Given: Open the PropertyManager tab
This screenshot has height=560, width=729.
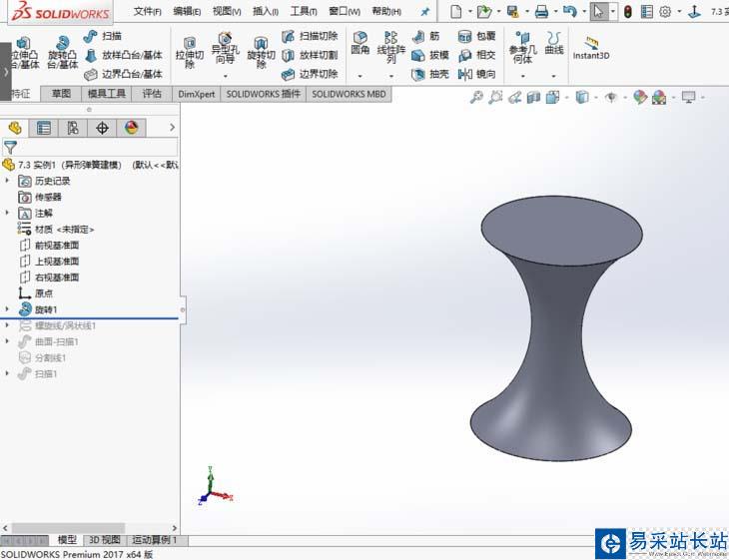Looking at the screenshot, I should 44,128.
